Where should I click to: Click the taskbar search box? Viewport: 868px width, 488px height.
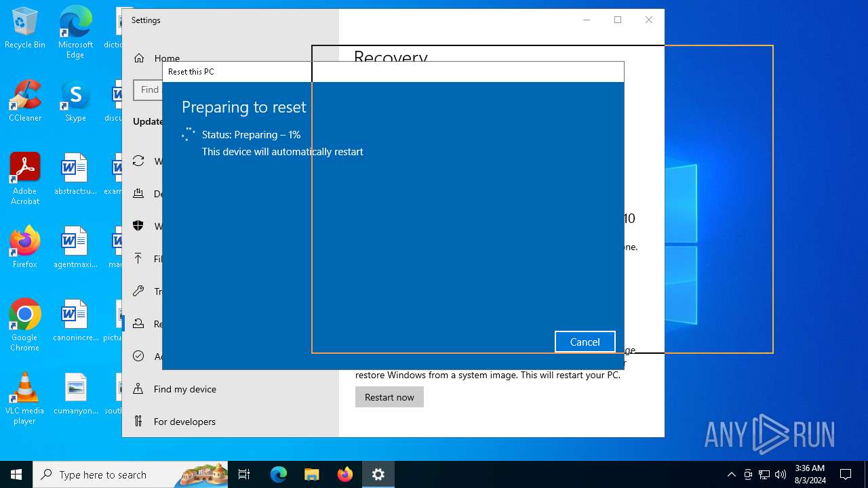pyautogui.click(x=130, y=474)
